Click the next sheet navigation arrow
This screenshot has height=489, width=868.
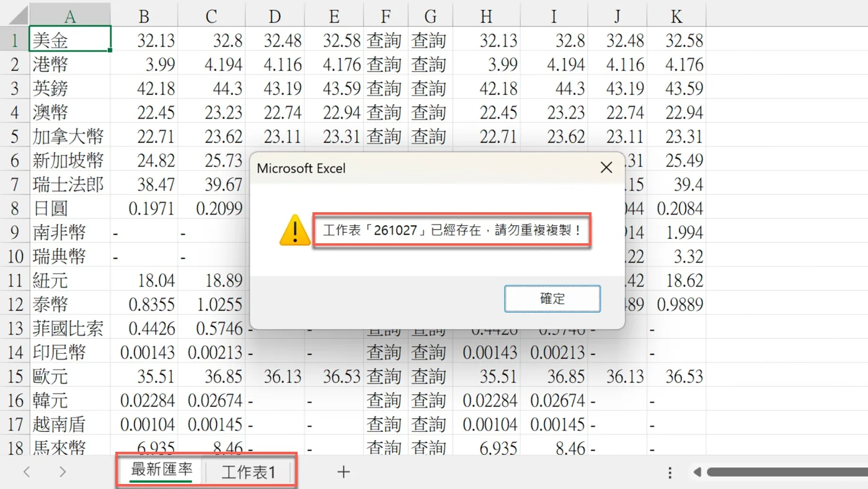click(x=63, y=472)
